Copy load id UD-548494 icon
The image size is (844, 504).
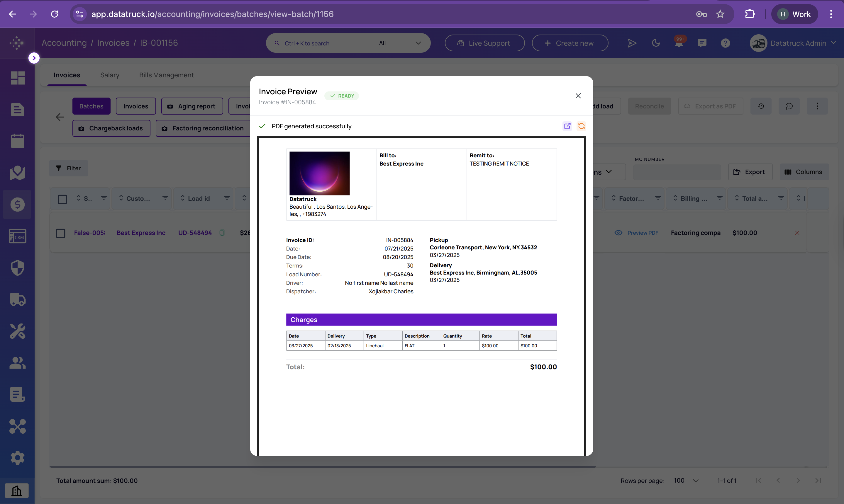click(x=222, y=233)
